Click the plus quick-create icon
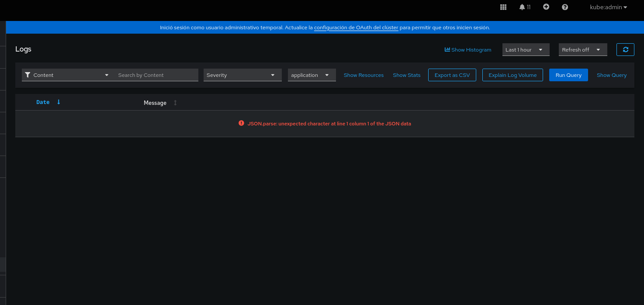The height and width of the screenshot is (305, 644). click(x=546, y=7)
